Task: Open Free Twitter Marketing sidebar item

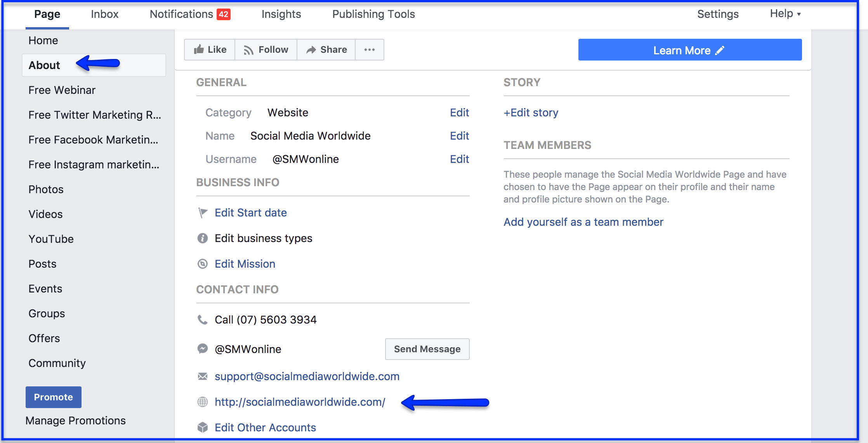Action: point(95,115)
